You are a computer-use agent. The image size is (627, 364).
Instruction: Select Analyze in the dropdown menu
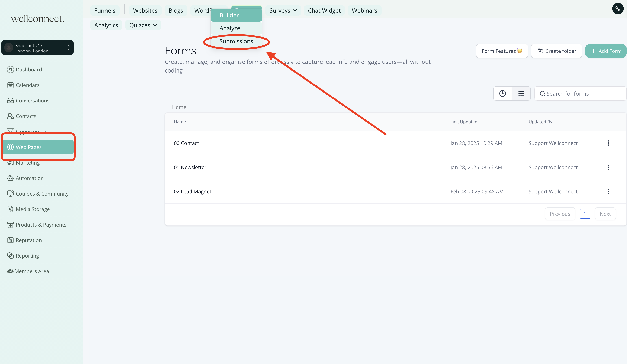click(x=230, y=28)
